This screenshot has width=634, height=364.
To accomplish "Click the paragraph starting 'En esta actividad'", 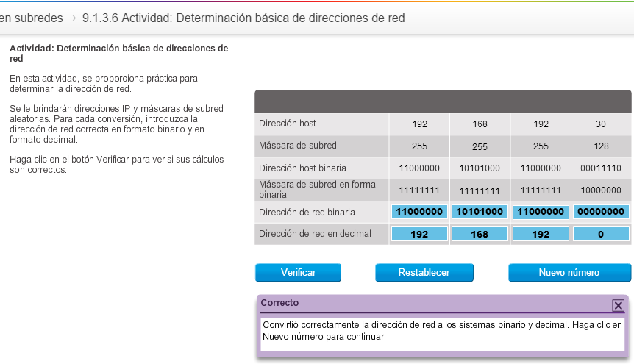I will [104, 83].
